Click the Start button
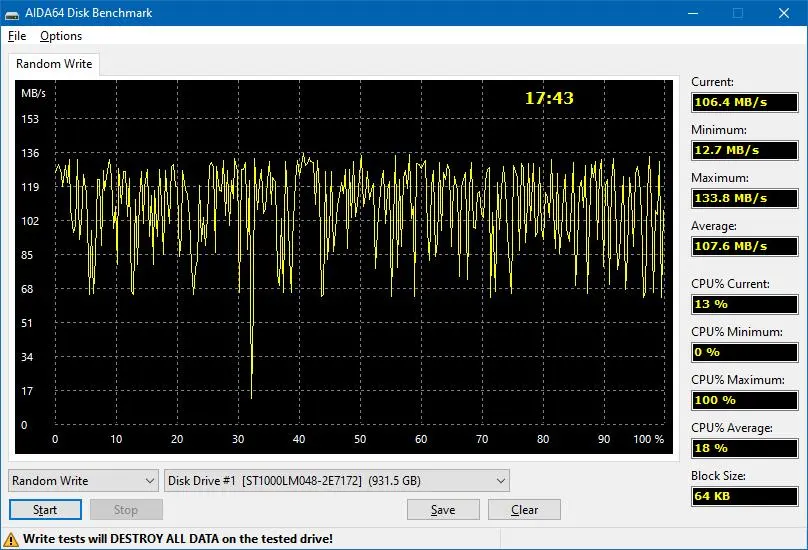This screenshot has height=550, width=808. 45,510
